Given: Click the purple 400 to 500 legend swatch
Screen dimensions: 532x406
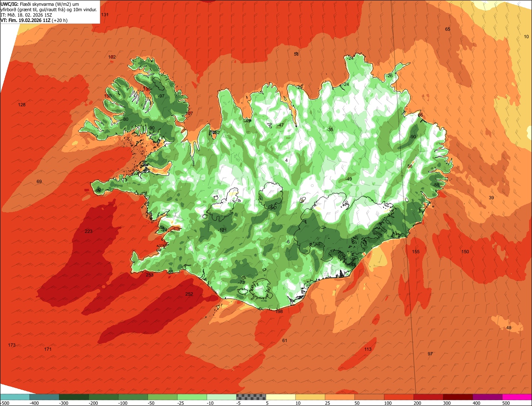Looking at the screenshot, I should (487, 396).
